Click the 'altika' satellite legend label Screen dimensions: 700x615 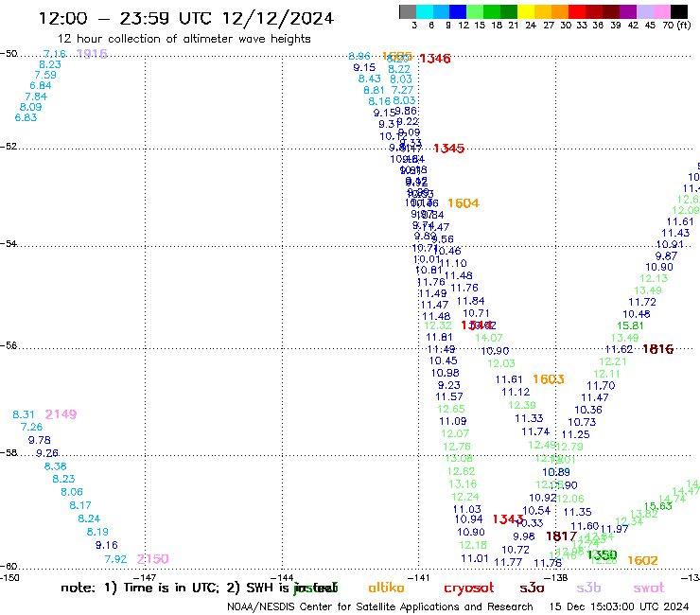386,588
